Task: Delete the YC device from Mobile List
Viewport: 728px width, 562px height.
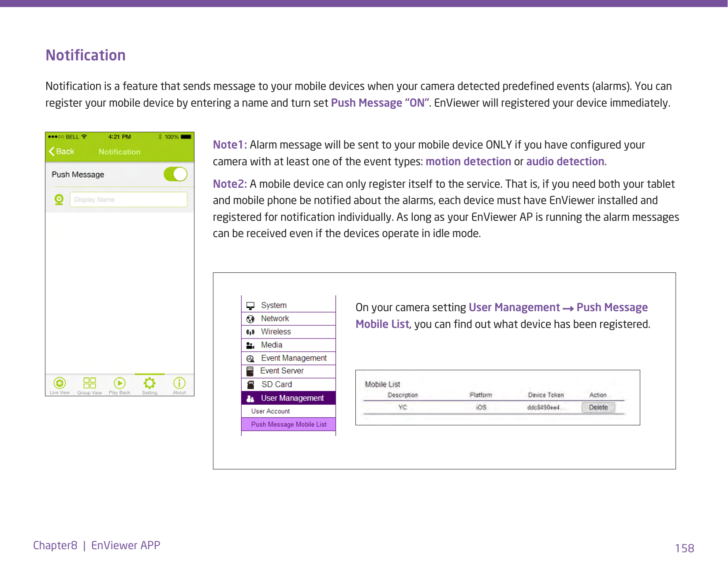Action: [x=598, y=408]
